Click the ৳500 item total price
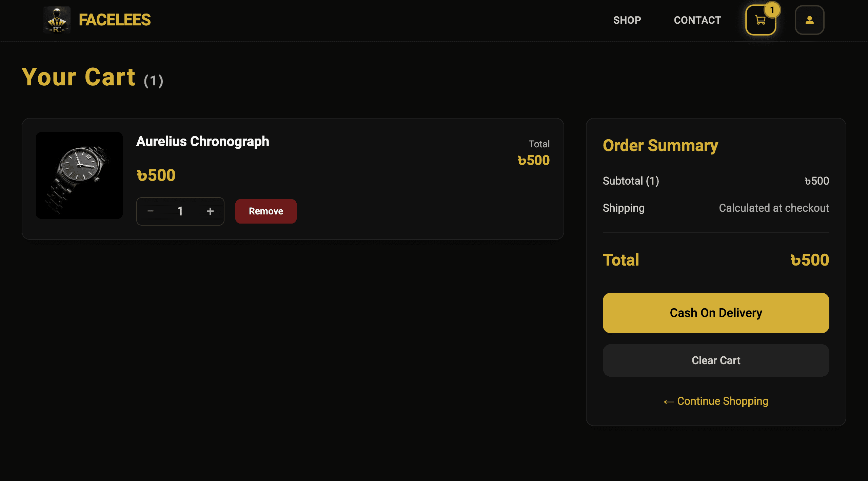The width and height of the screenshot is (868, 481). pos(533,160)
